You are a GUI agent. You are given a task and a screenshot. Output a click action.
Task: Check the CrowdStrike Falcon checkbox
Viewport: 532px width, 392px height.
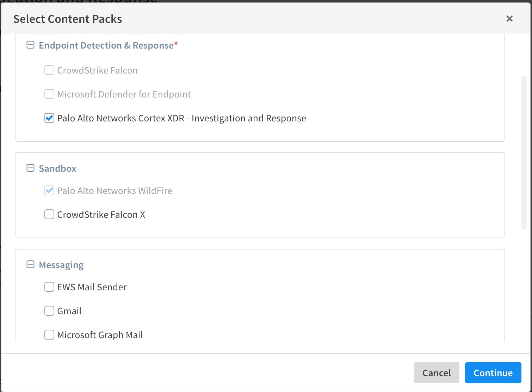point(49,70)
